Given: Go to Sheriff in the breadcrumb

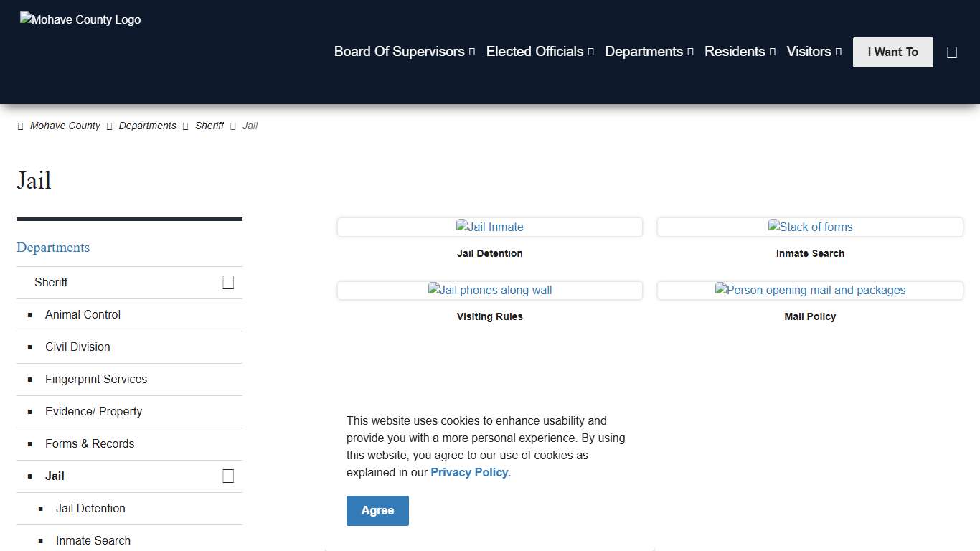Looking at the screenshot, I should 209,126.
